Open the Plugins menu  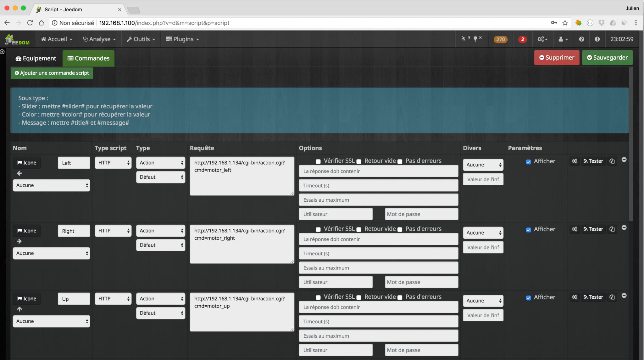click(183, 39)
